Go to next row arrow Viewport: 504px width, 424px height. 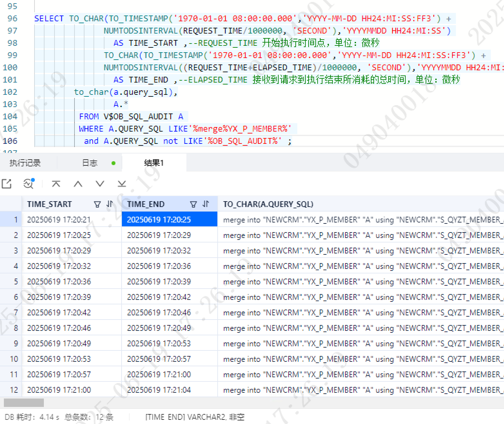(x=100, y=184)
